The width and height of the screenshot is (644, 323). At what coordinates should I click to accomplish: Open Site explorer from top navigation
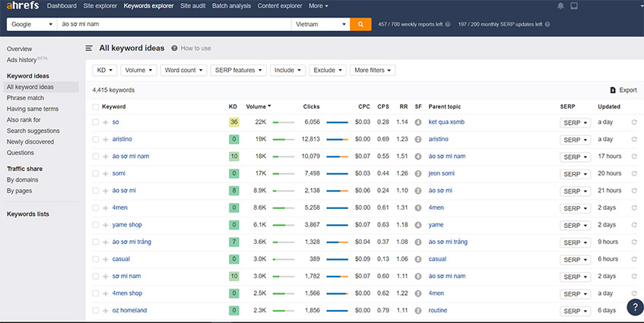click(100, 6)
